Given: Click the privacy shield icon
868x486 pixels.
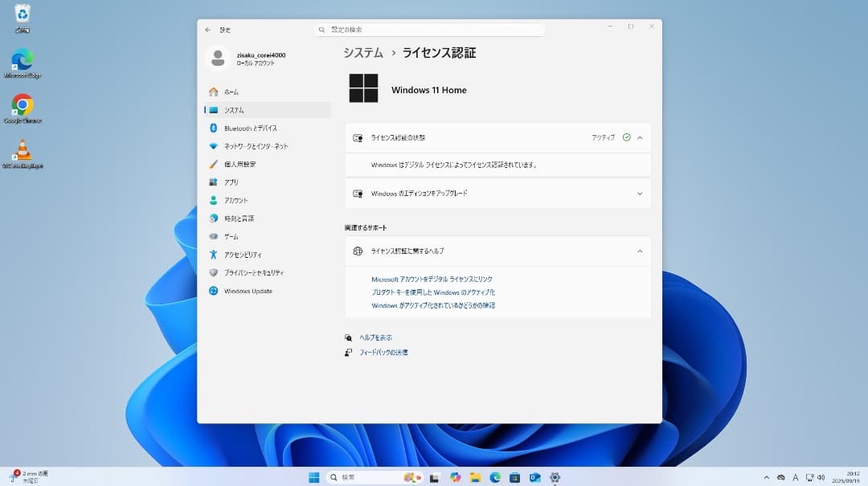Looking at the screenshot, I should click(x=213, y=273).
